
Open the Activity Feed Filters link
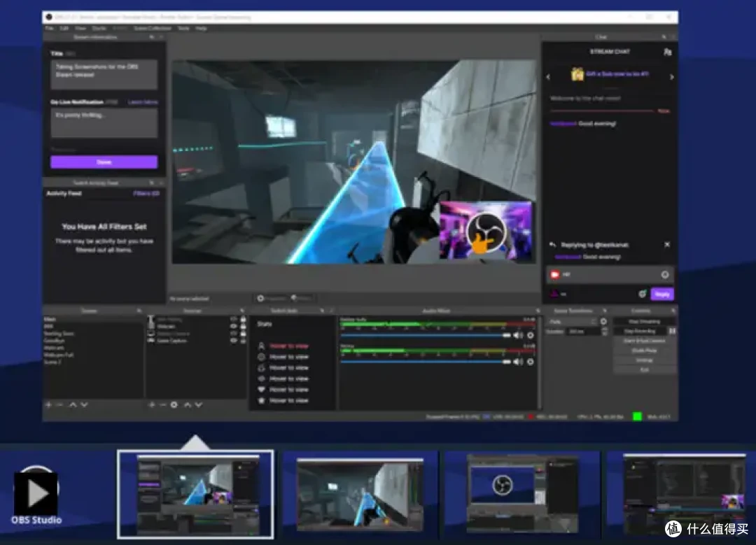point(146,193)
